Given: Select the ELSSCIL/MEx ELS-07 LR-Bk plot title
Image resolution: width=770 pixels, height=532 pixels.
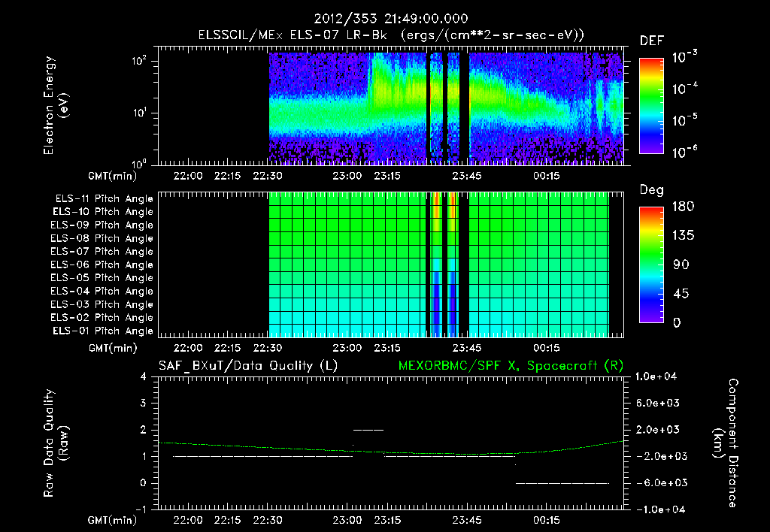Looking at the screenshot, I should [x=391, y=35].
